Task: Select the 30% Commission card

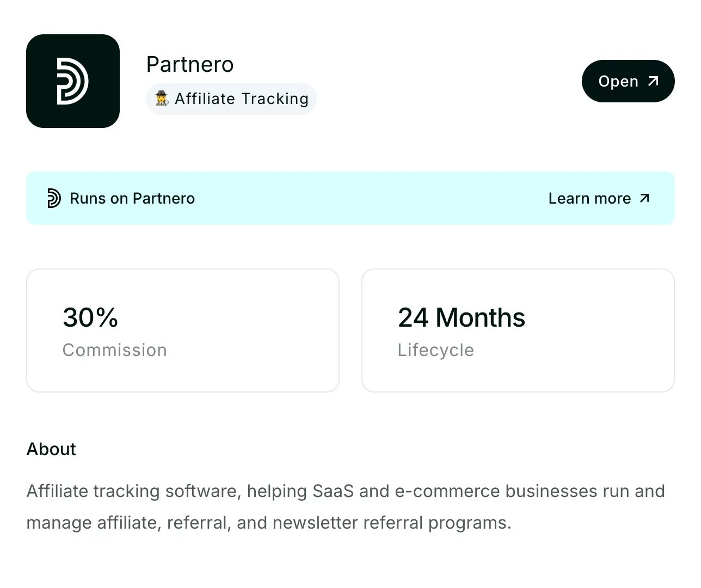Action: pyautogui.click(x=183, y=330)
